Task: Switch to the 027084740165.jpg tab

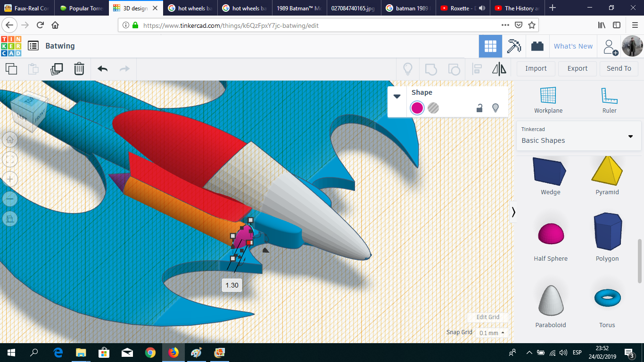Action: click(353, 8)
